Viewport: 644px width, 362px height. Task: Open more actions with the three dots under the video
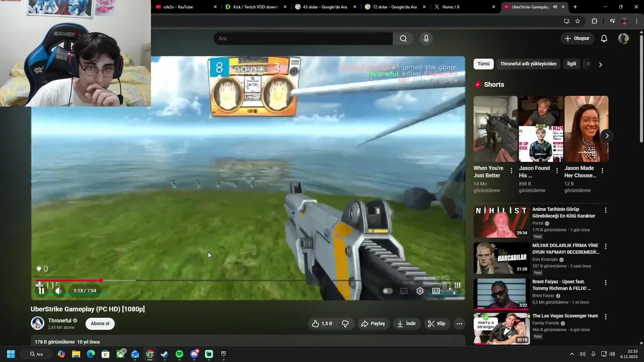pyautogui.click(x=459, y=324)
